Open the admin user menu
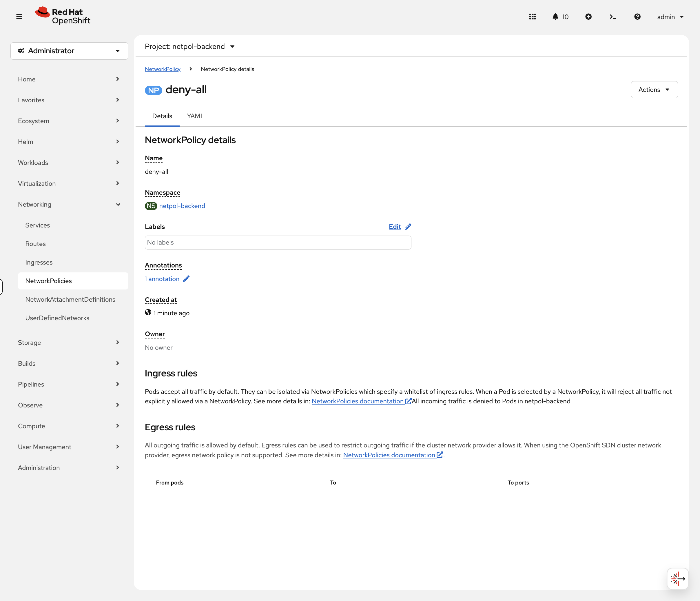This screenshot has width=700, height=601. 670,17
